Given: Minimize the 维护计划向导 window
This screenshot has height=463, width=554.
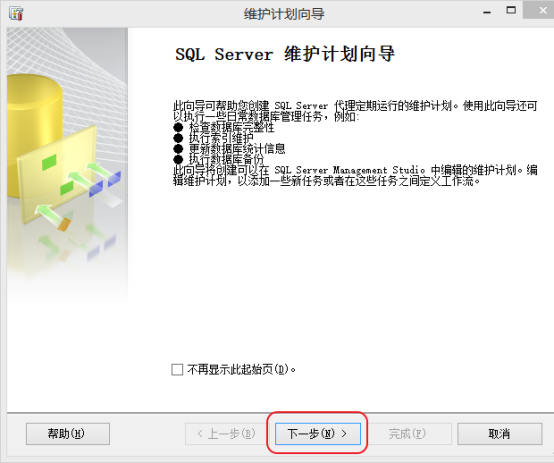Looking at the screenshot, I should tap(487, 12).
